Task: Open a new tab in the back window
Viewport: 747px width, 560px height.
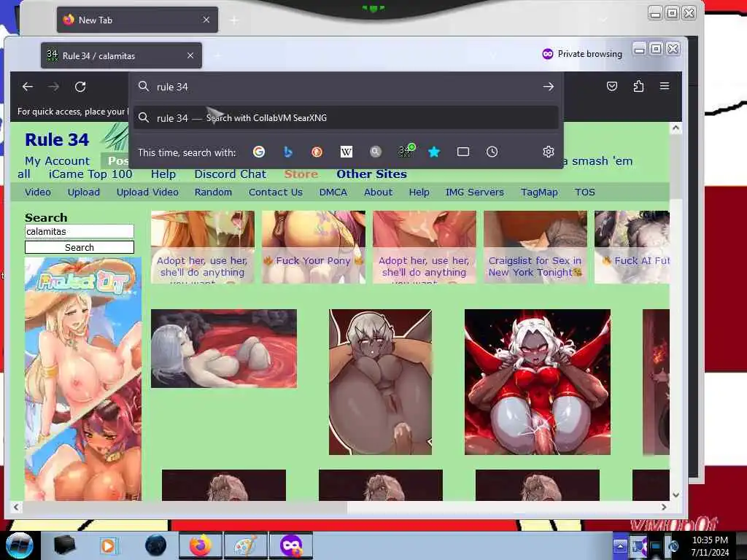Action: [x=234, y=20]
